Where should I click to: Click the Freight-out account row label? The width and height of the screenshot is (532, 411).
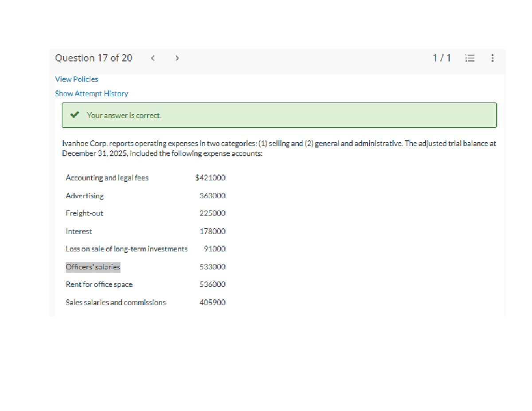(x=84, y=213)
